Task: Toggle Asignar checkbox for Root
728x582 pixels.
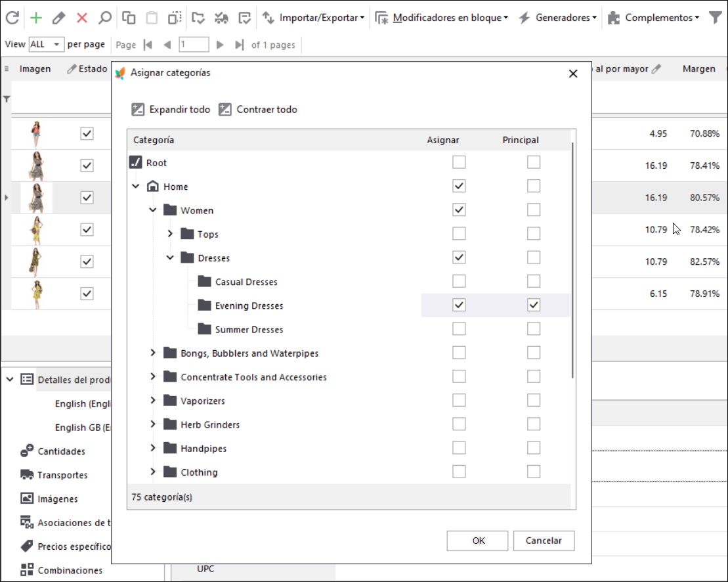Action: click(459, 162)
